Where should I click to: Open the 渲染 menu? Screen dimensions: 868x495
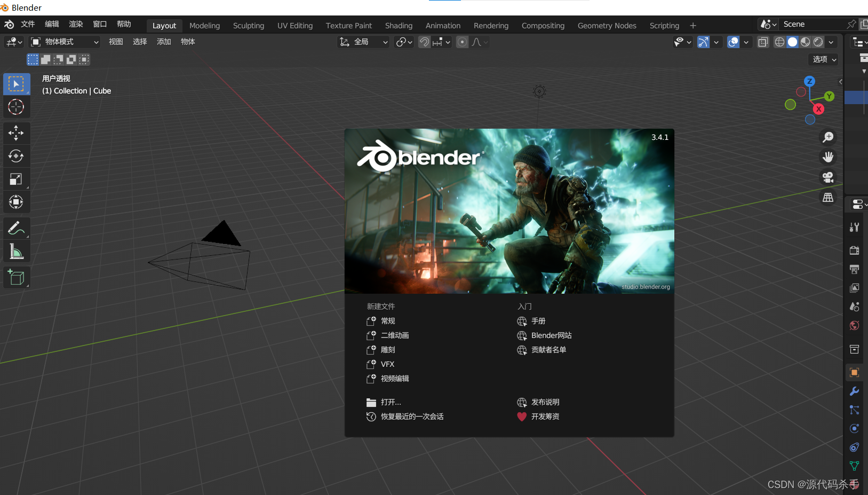point(76,25)
